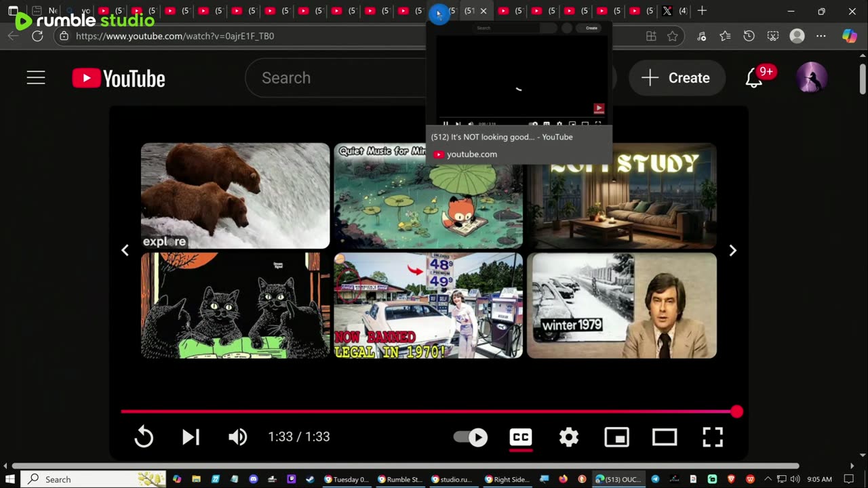Screen dimensions: 868x488
Task: Open the account avatar menu
Action: coord(811,78)
